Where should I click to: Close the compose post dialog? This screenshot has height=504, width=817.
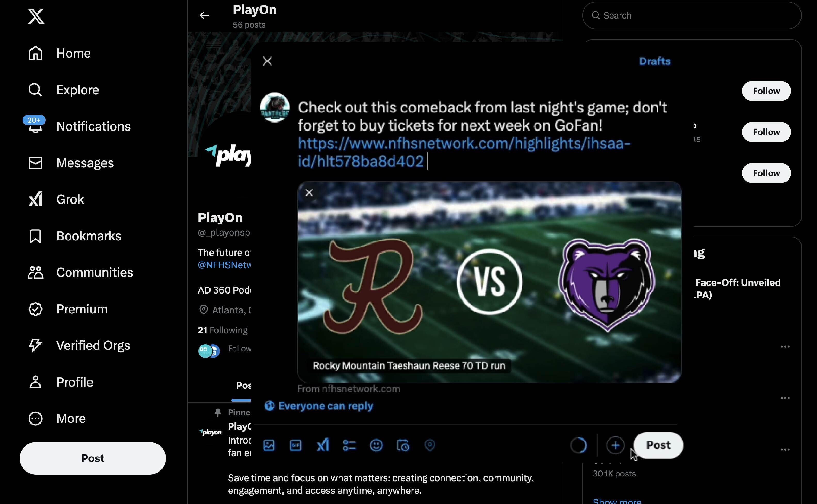click(267, 61)
